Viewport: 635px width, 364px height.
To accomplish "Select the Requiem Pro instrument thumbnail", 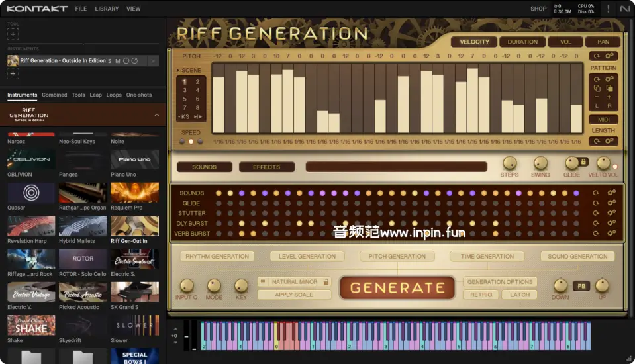I will pos(135,193).
